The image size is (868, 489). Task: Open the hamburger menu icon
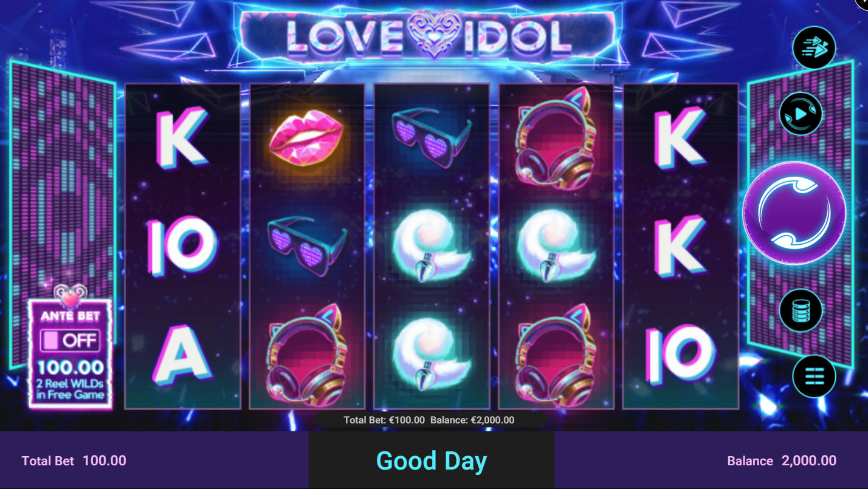[x=814, y=376]
